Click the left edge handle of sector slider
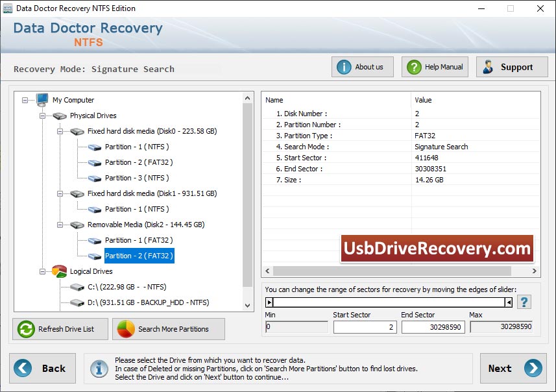Image resolution: width=556 pixels, height=392 pixels. 270,302
